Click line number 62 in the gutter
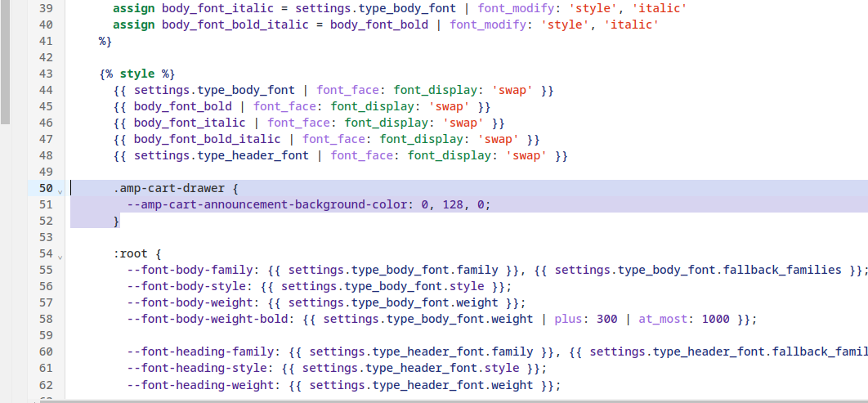 pos(46,384)
